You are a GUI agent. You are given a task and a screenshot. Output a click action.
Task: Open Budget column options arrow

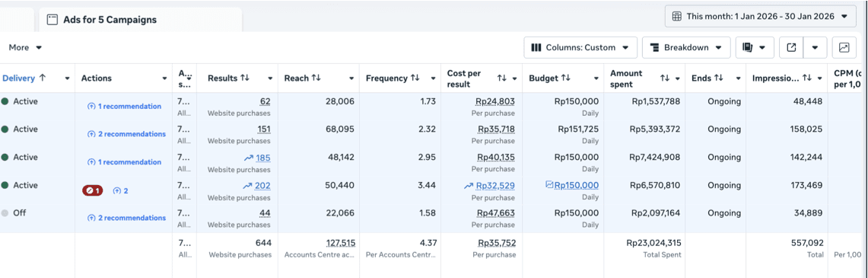[x=596, y=78]
